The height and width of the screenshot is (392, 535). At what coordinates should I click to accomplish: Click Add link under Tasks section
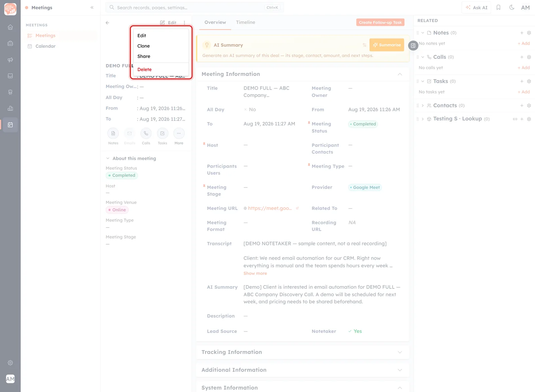[x=524, y=92]
